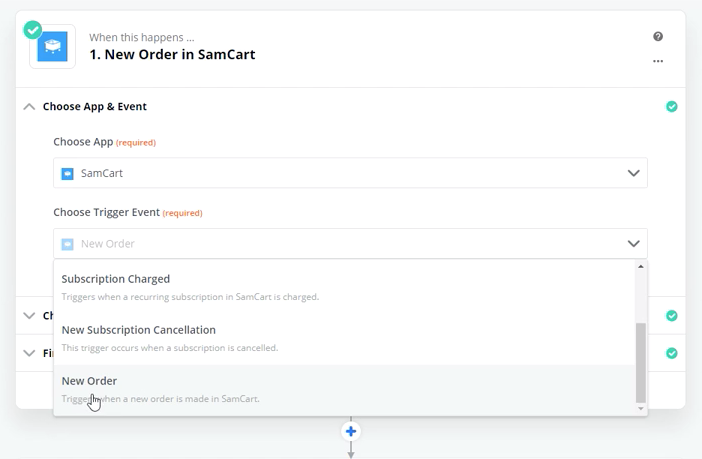
Task: Toggle the Choose Trigger Event dropdown arrow
Action: tap(633, 244)
